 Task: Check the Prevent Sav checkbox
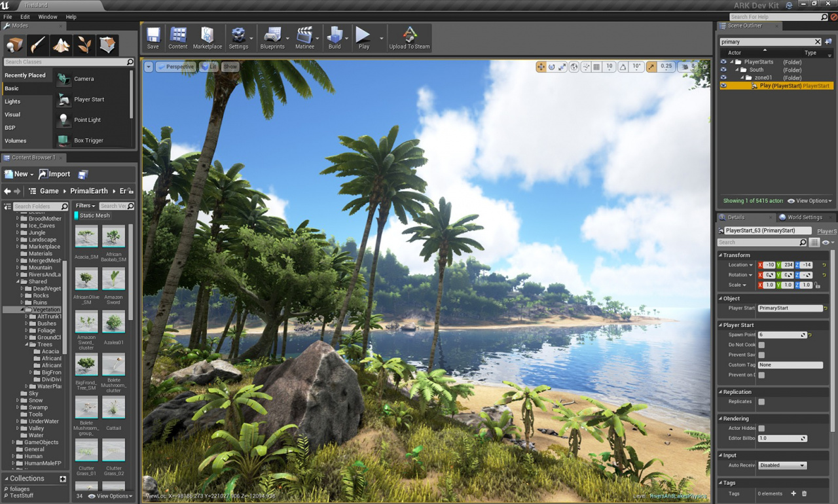point(761,355)
